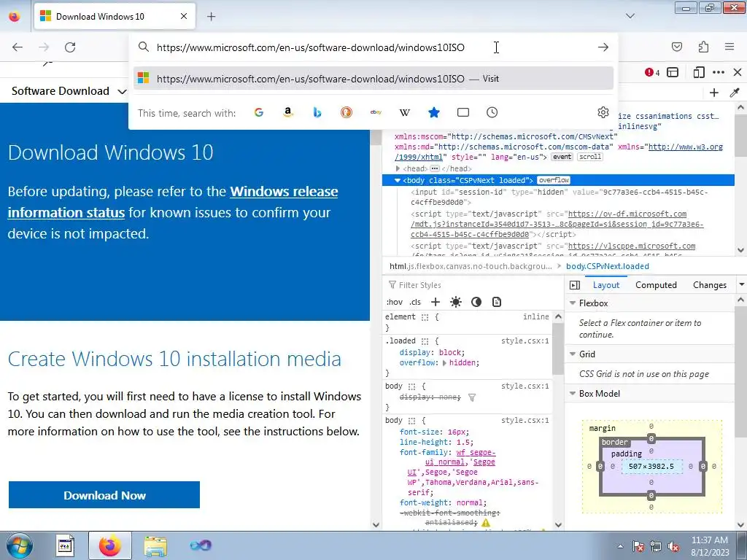Open the list all tabs chevron

(x=630, y=16)
